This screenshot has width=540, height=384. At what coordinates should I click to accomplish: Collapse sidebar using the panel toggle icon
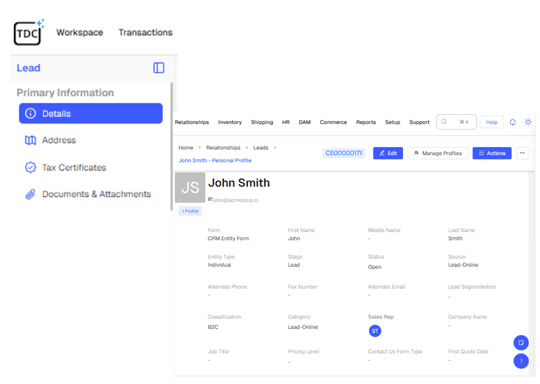point(158,68)
